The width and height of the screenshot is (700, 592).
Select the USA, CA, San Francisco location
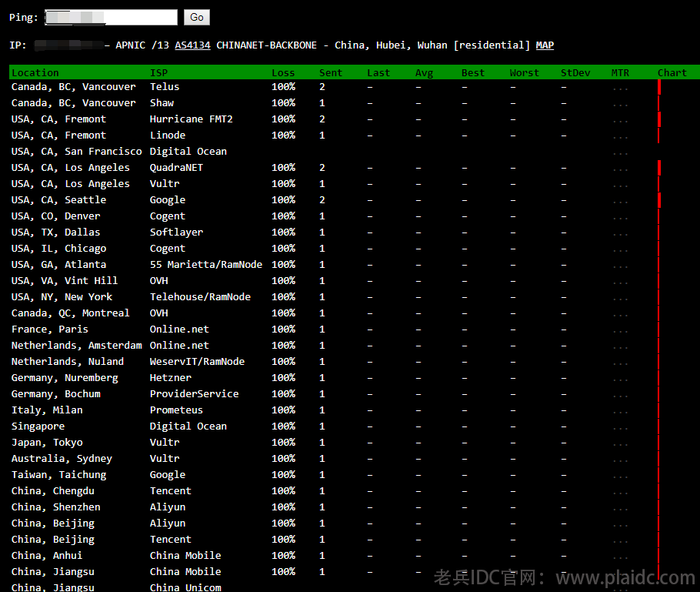point(76,152)
